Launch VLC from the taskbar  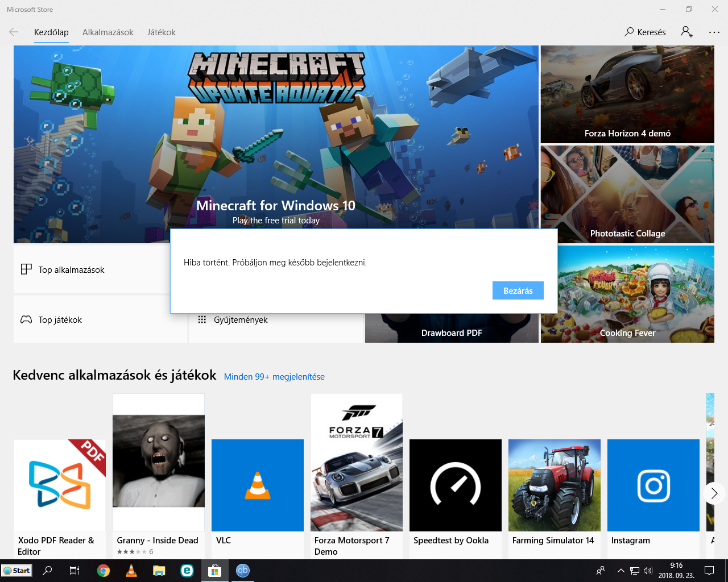tap(131, 571)
